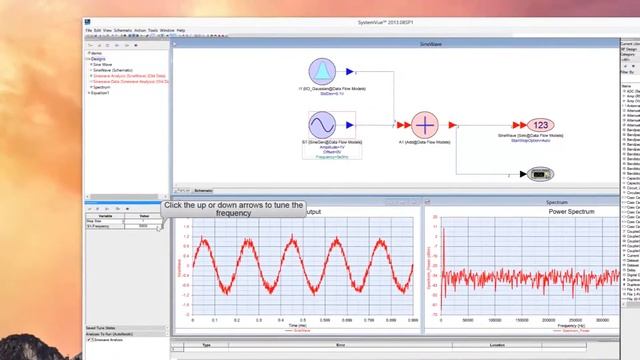This screenshot has width=640, height=360.
Task: Click the Error column header in error list
Action: point(340,345)
